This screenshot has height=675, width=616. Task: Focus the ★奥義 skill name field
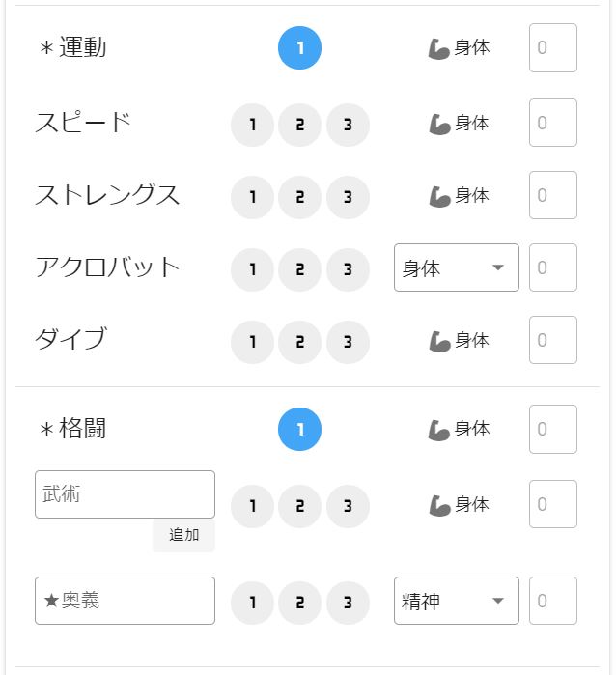point(125,601)
